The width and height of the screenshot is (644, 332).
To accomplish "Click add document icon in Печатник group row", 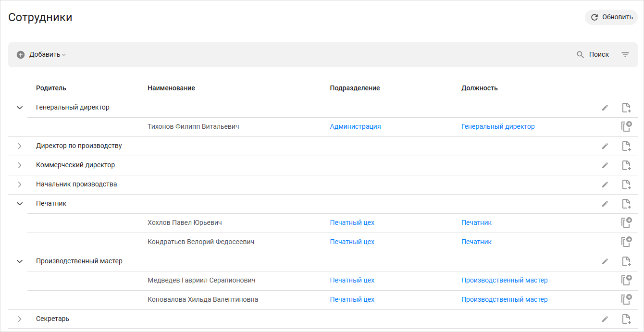I will 626,204.
